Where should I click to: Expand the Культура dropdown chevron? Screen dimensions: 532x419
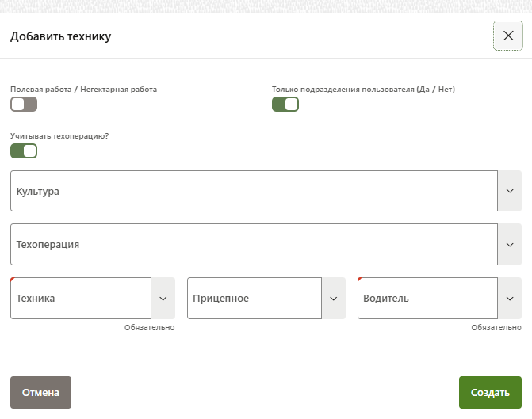(x=510, y=191)
